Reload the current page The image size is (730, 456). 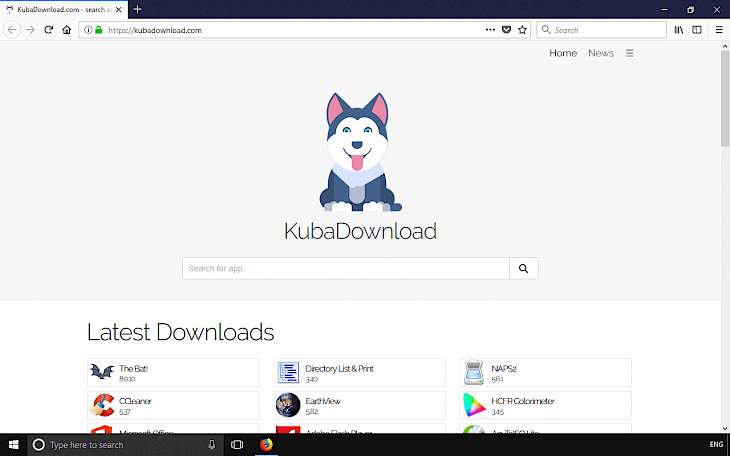48,30
